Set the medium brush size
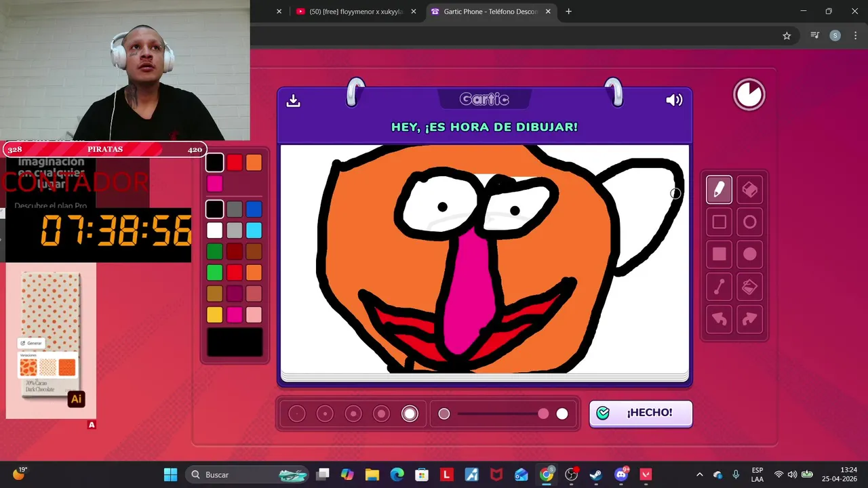Image resolution: width=868 pixels, height=488 pixels. pos(353,413)
